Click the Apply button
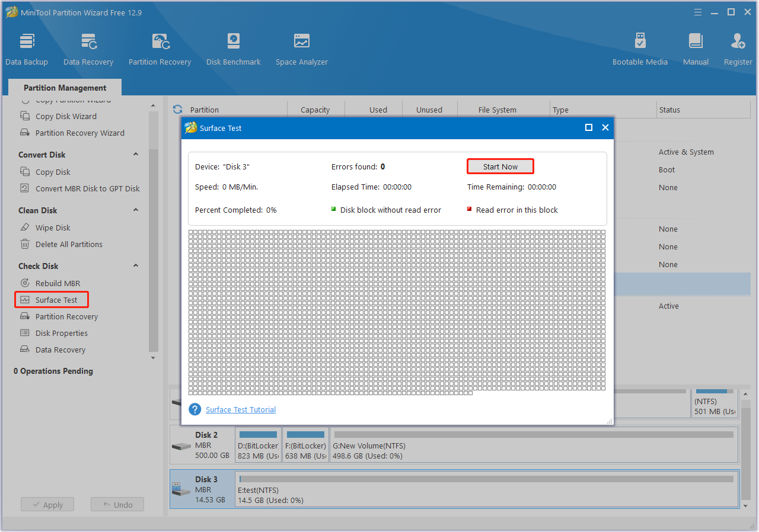Viewport: 759px width, 532px height. point(47,505)
